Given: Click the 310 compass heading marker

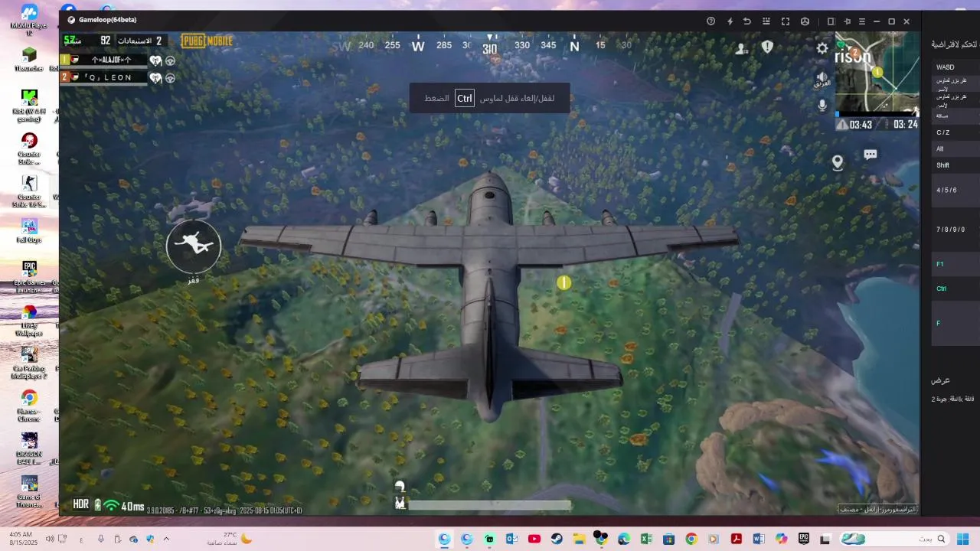Looking at the screenshot, I should (x=489, y=48).
